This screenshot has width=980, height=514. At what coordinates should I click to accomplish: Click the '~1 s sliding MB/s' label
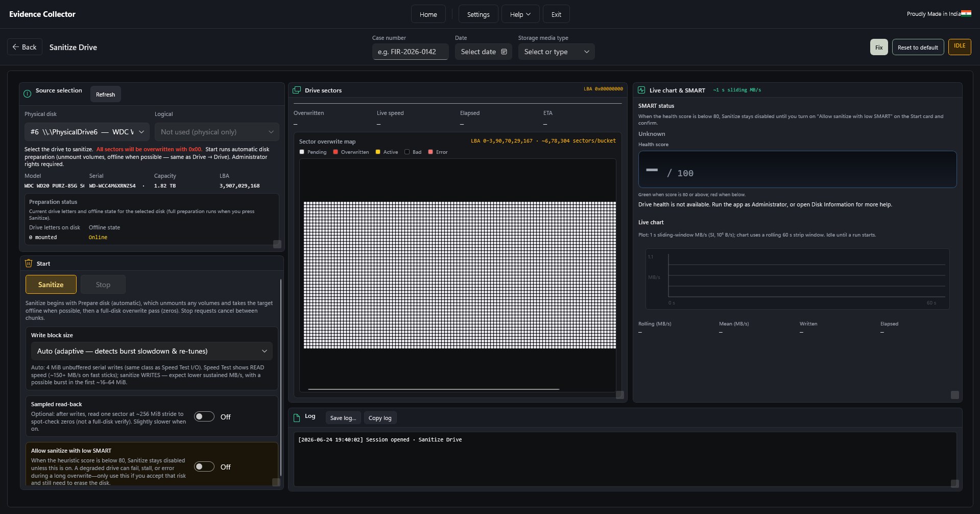[x=737, y=90]
